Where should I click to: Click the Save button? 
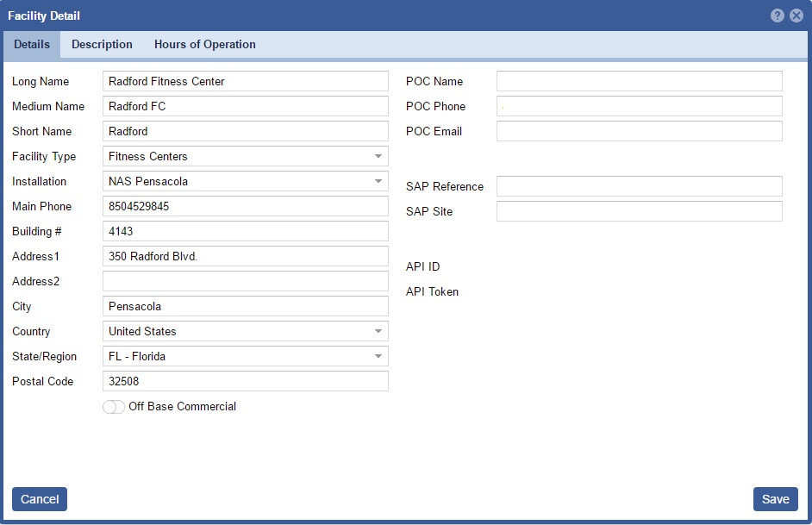(775, 499)
